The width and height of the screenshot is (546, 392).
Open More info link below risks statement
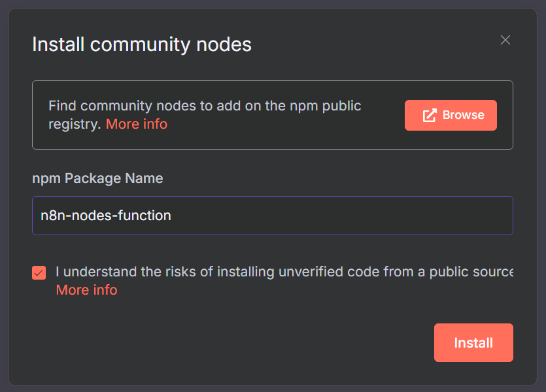click(x=87, y=290)
